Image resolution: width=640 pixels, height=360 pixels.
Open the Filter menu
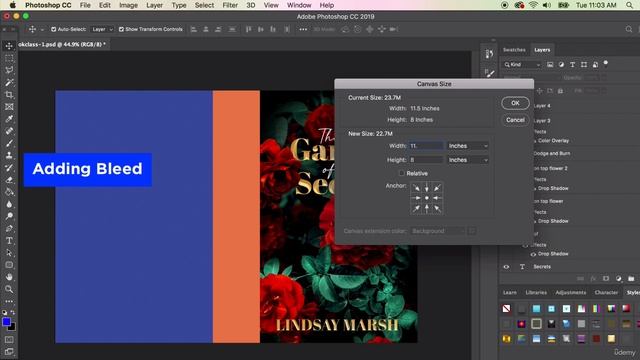(x=230, y=5)
